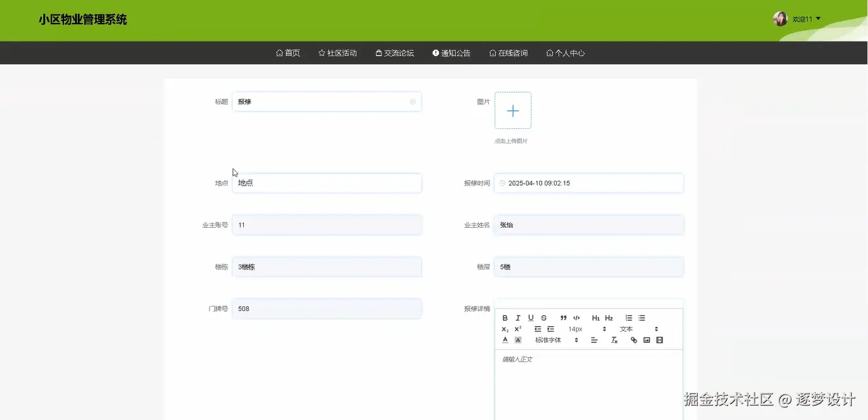Focus the 地点 input field
This screenshot has height=420, width=868.
point(327,183)
